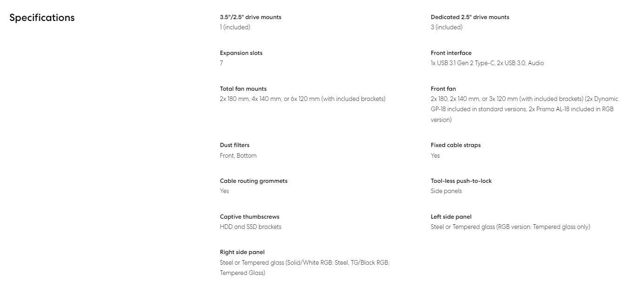Click the Specifications heading
This screenshot has width=644, height=288.
(42, 18)
